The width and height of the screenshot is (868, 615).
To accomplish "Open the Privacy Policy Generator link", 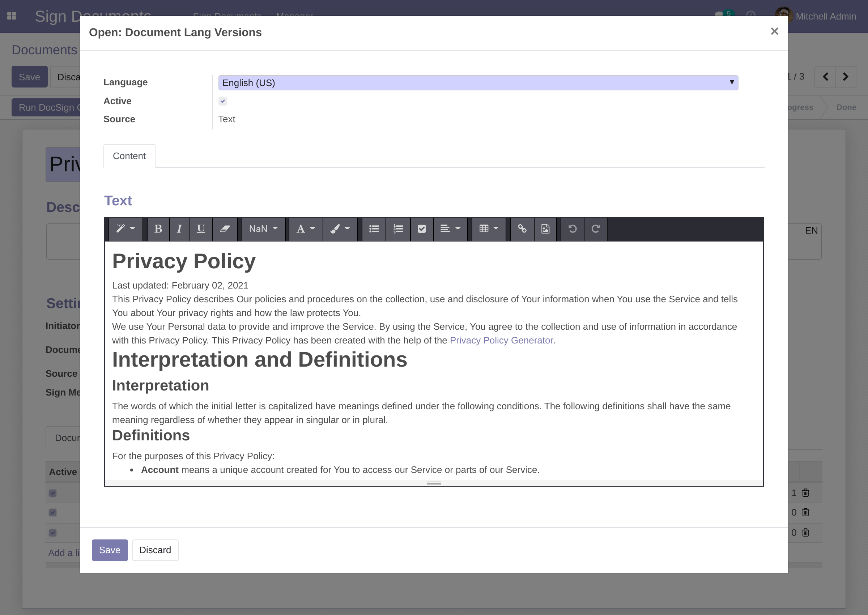I will pyautogui.click(x=501, y=340).
